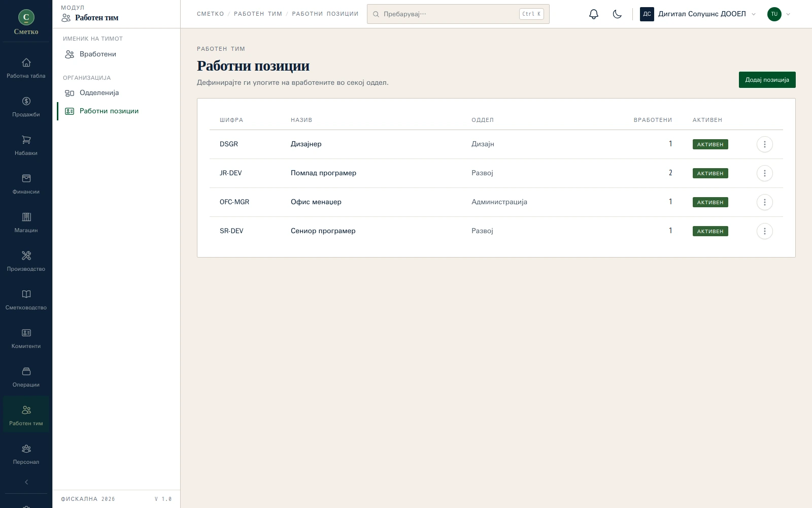Select Операции in sidebar
Viewport: 812px width, 508px height.
[x=26, y=377]
